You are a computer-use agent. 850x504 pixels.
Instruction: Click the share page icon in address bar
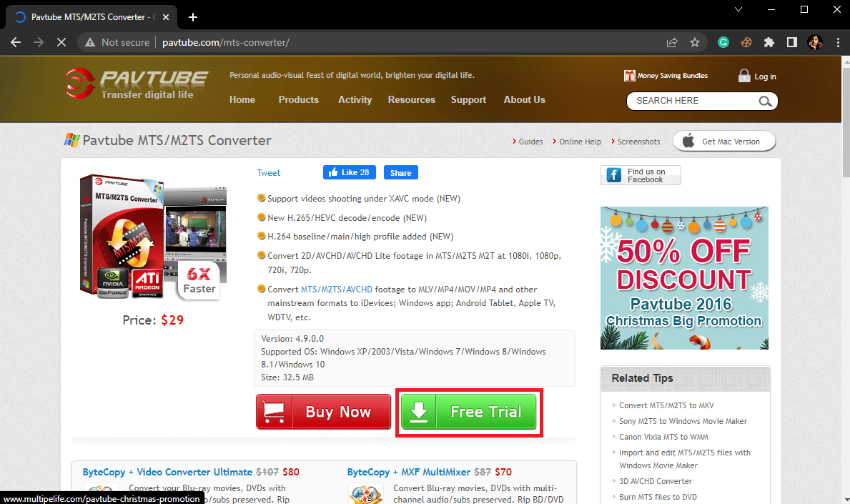tap(672, 42)
